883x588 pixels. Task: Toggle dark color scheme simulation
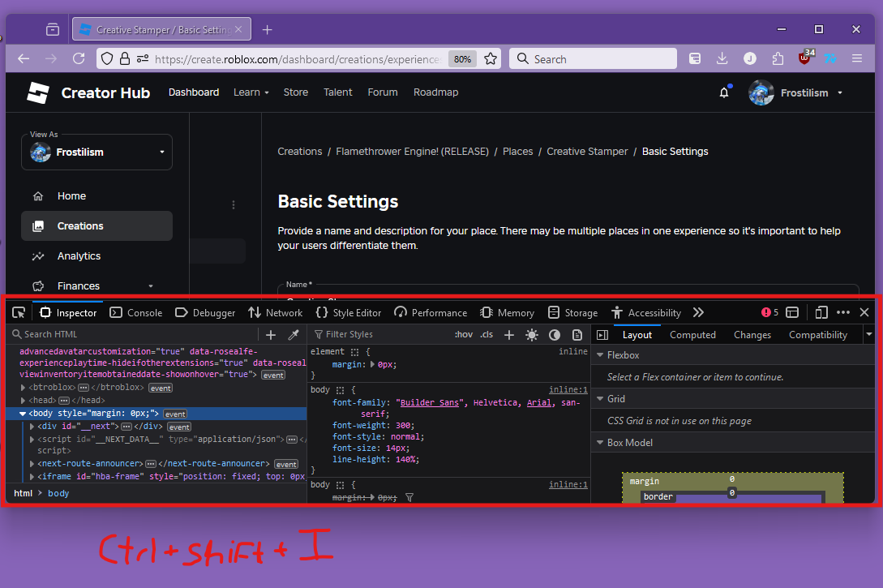pos(555,334)
